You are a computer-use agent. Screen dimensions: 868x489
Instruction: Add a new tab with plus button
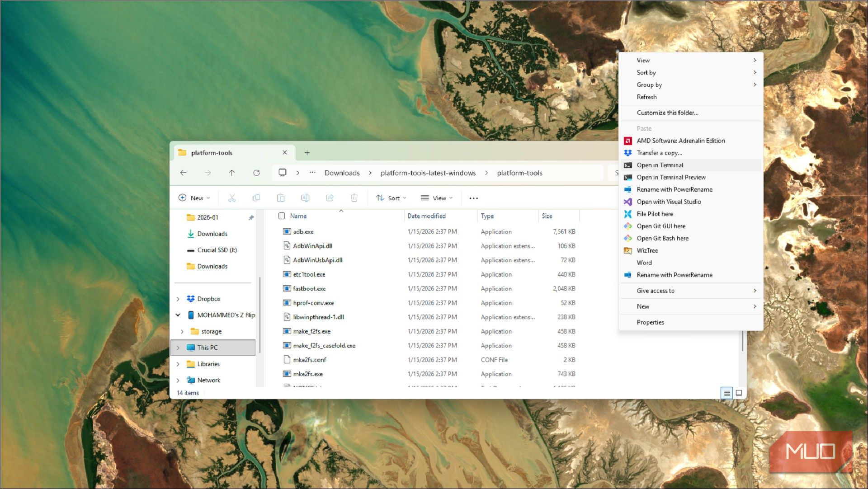pos(307,153)
